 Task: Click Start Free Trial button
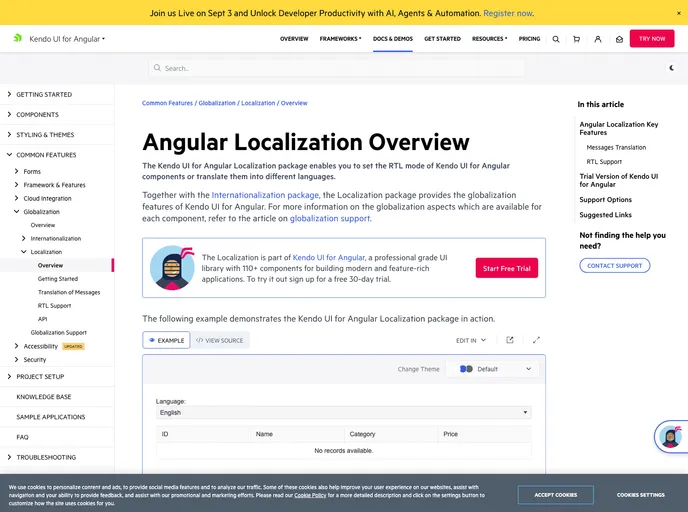507,268
